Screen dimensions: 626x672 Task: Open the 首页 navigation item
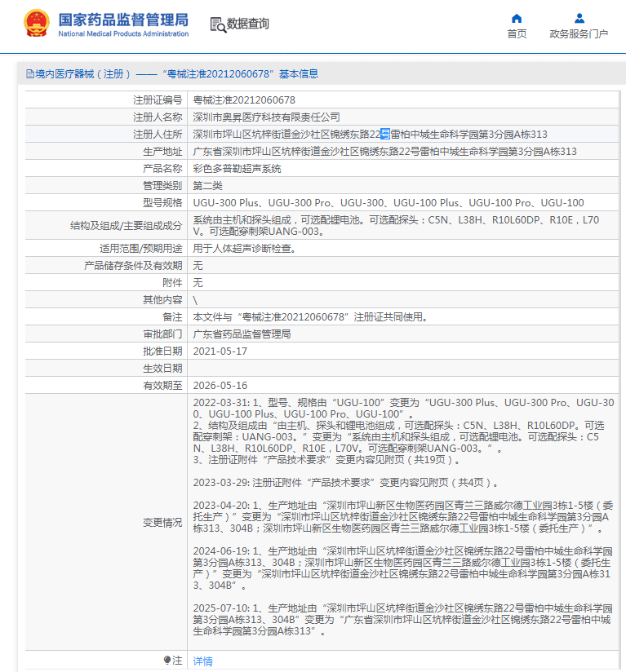point(517,33)
